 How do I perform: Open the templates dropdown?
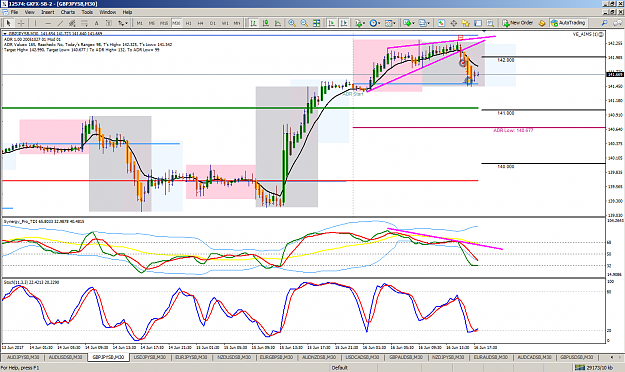390,23
